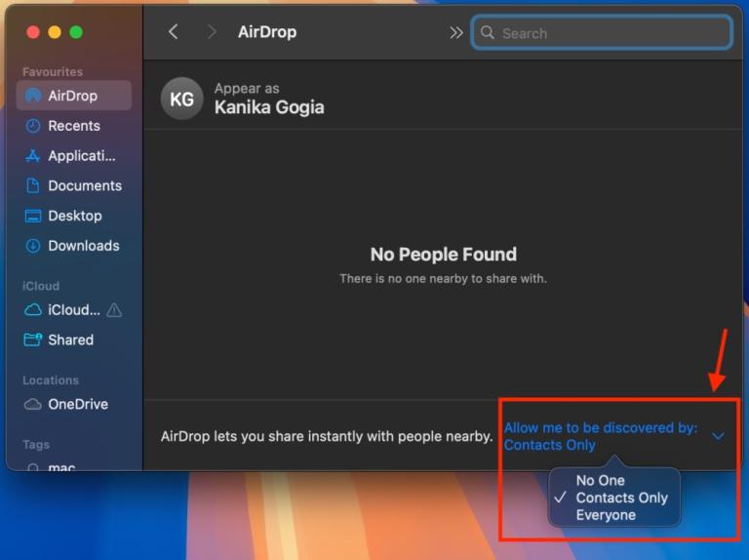This screenshot has height=560, width=749.
Task: Click the Locations section header
Action: click(x=51, y=380)
